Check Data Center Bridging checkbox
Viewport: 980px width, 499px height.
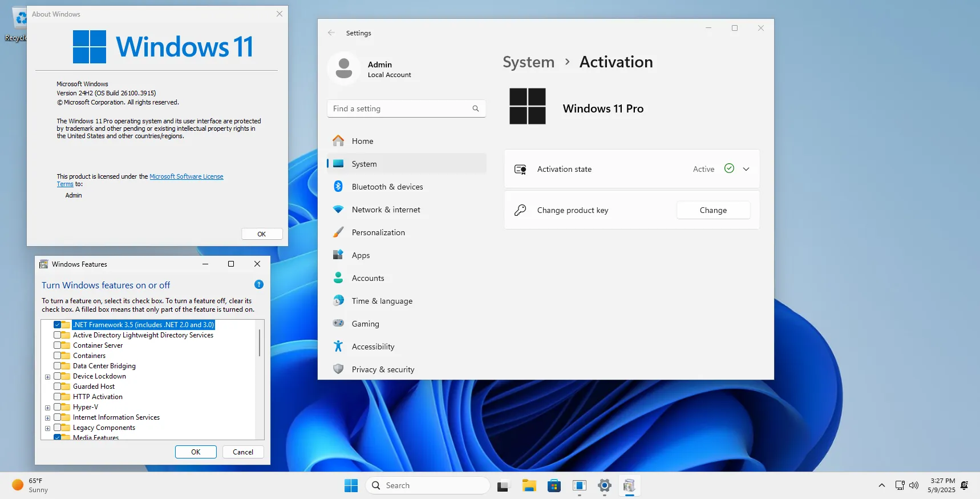coord(58,366)
